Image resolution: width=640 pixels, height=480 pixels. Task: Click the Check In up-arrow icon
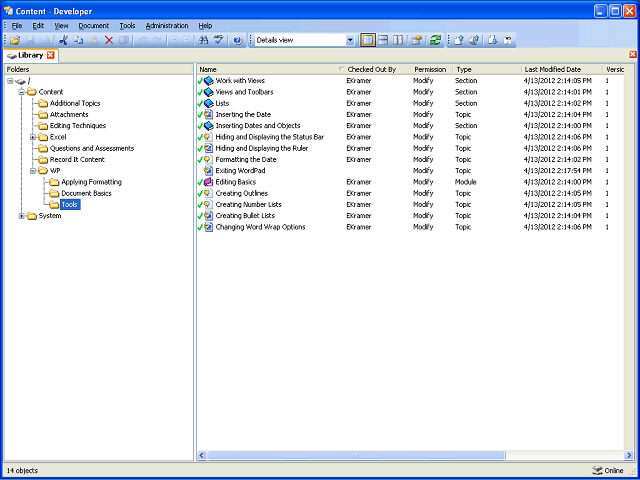(x=459, y=40)
